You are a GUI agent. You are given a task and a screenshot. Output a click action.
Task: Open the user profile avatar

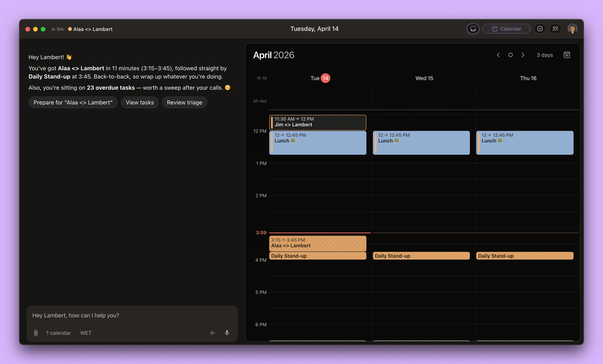[x=572, y=29]
